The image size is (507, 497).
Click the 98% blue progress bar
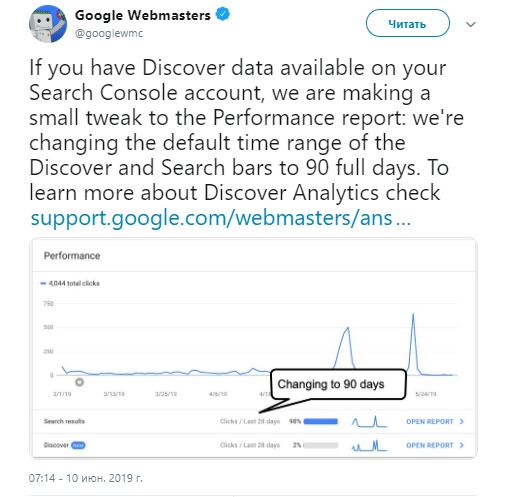coord(321,422)
